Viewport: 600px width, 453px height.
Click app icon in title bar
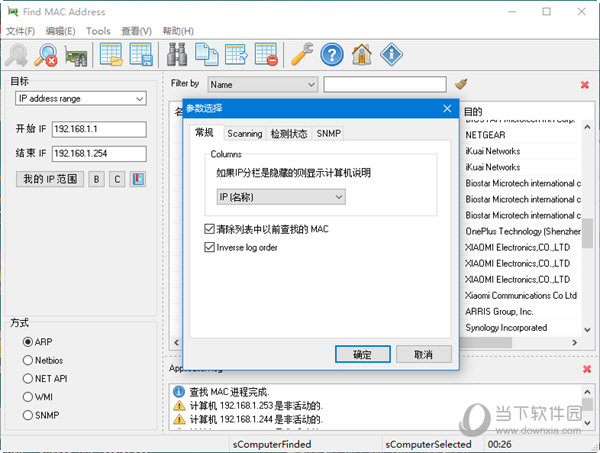tap(13, 12)
